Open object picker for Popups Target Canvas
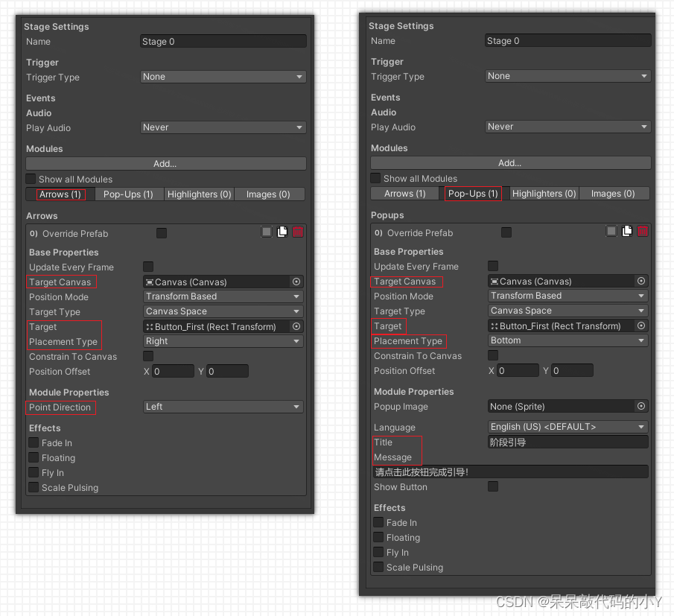This screenshot has height=616, width=674. [641, 281]
